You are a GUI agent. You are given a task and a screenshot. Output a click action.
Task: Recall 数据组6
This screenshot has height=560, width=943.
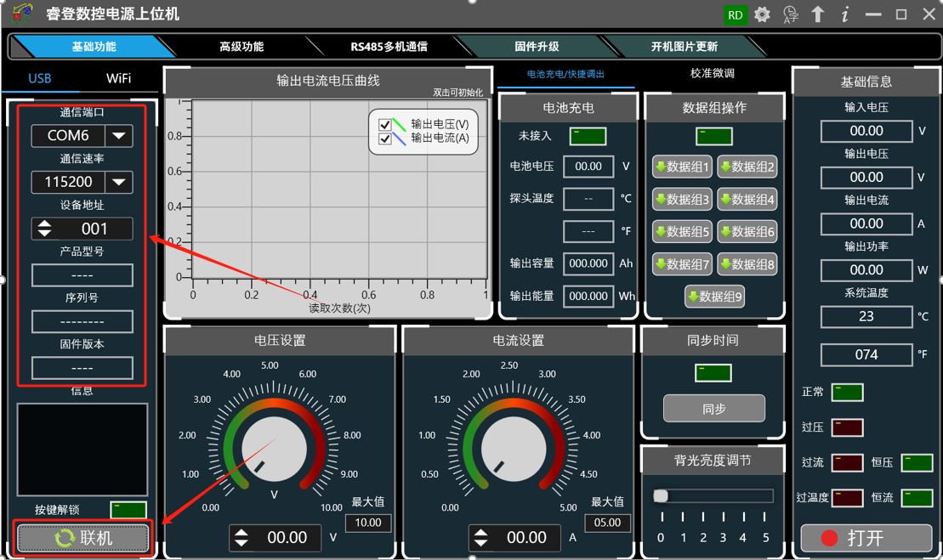tap(747, 232)
